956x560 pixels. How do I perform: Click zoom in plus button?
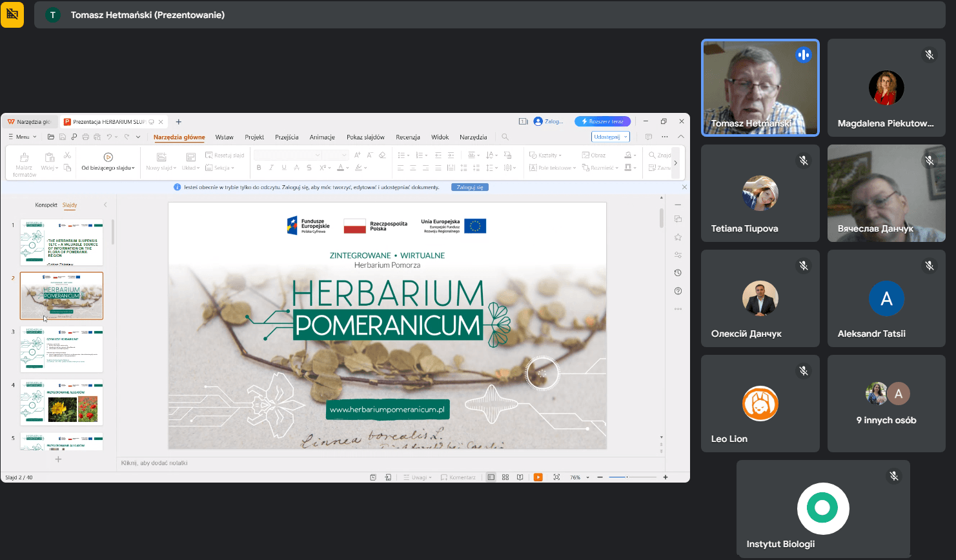(x=666, y=477)
